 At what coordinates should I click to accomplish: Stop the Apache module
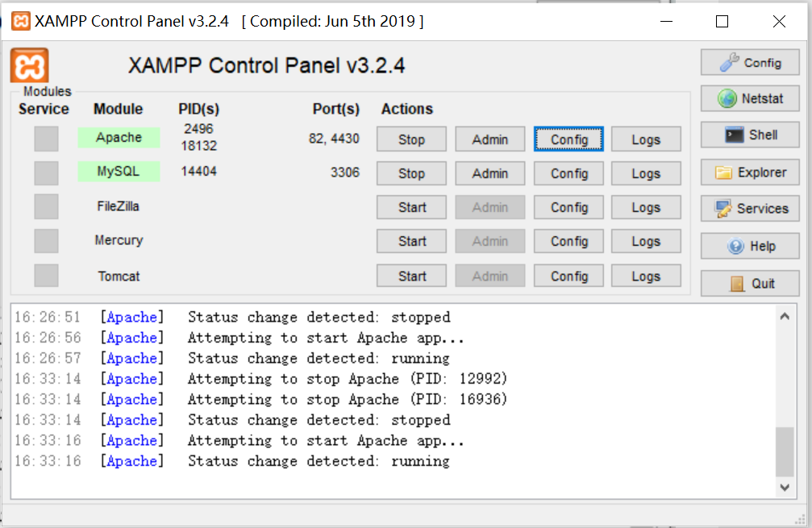tap(411, 139)
